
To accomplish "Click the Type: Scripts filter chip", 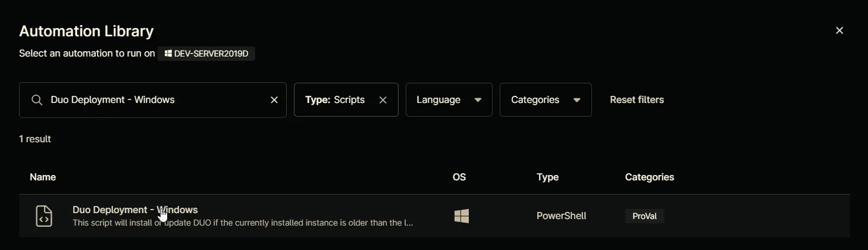I will coord(346,100).
